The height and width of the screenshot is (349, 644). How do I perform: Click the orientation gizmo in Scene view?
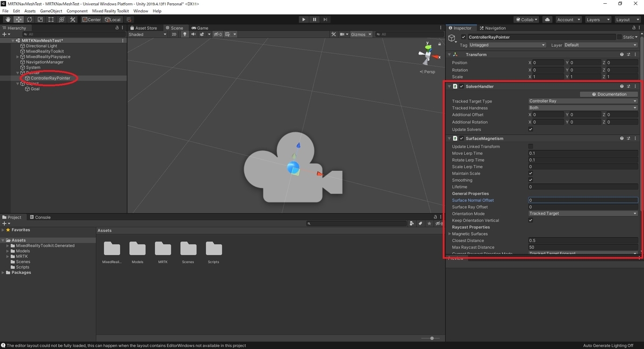[428, 54]
